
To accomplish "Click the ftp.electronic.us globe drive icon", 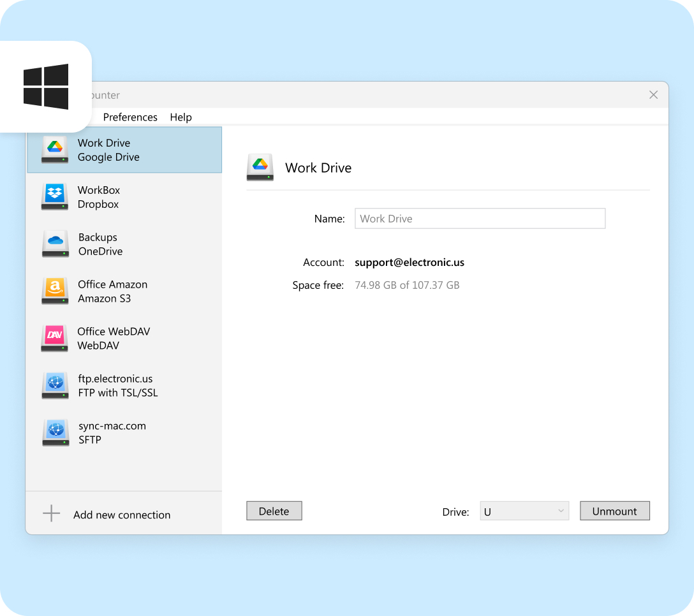I will (x=55, y=386).
